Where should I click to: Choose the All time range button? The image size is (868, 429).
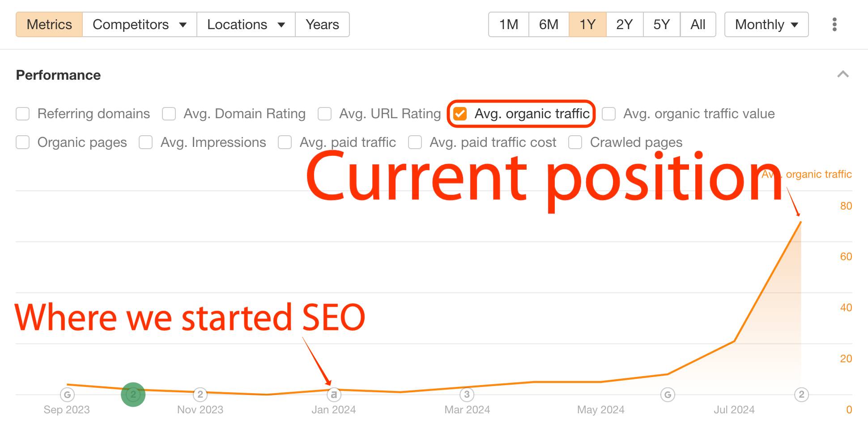(x=698, y=25)
